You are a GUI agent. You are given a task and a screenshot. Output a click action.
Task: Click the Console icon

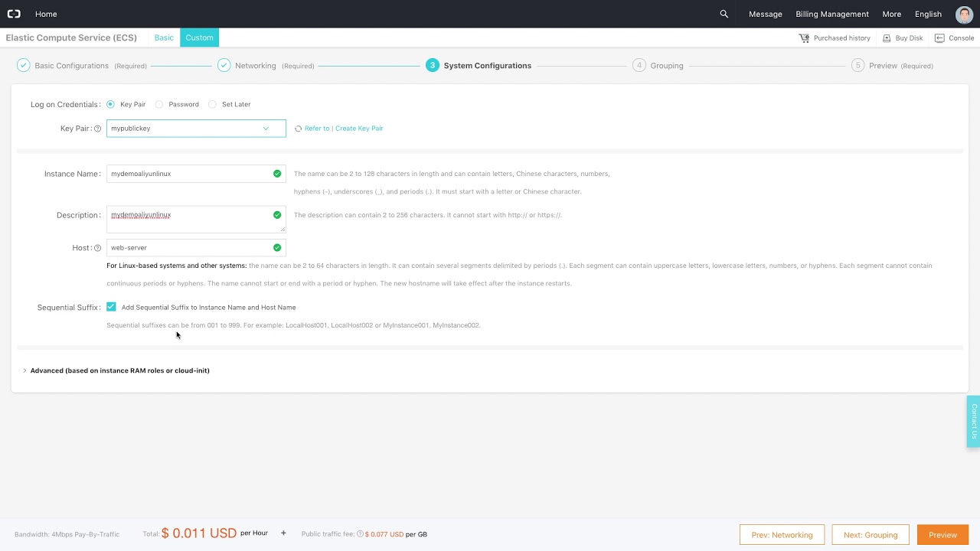click(x=939, y=37)
